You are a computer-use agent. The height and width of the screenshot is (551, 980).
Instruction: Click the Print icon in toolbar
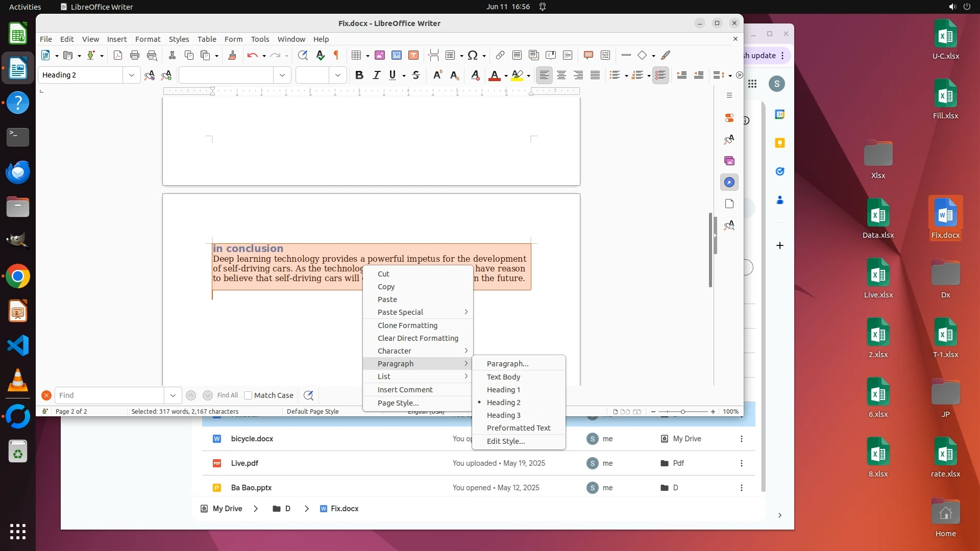point(135,55)
